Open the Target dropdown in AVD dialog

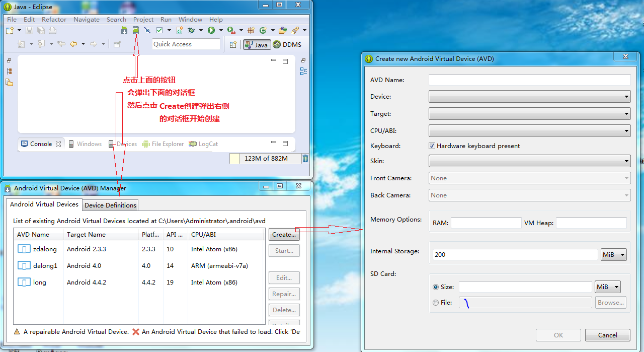[529, 114]
